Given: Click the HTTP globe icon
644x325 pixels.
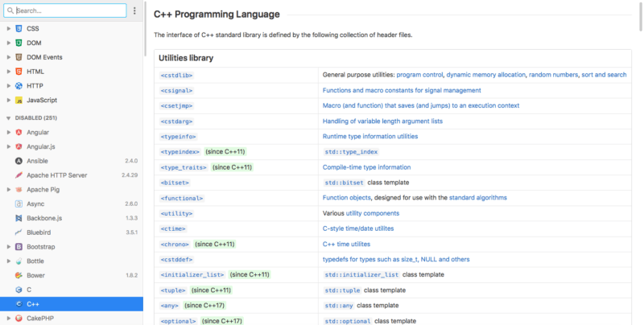Looking at the screenshot, I should click(x=19, y=86).
